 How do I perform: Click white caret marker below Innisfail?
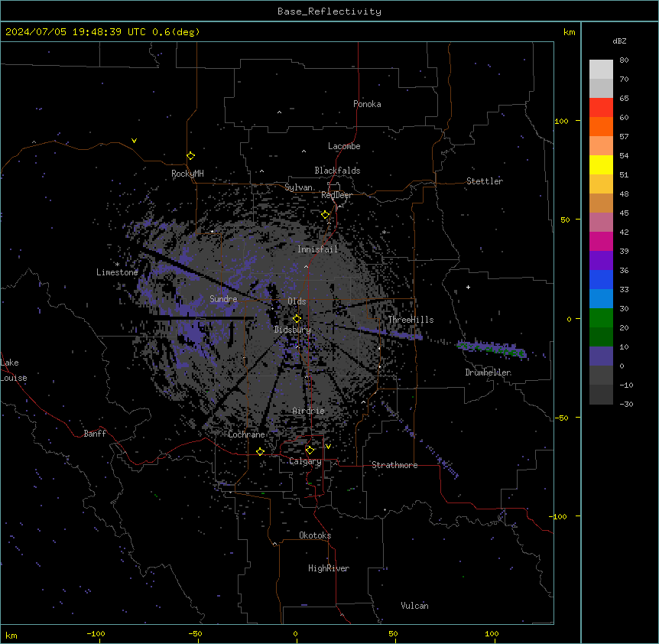click(306, 266)
